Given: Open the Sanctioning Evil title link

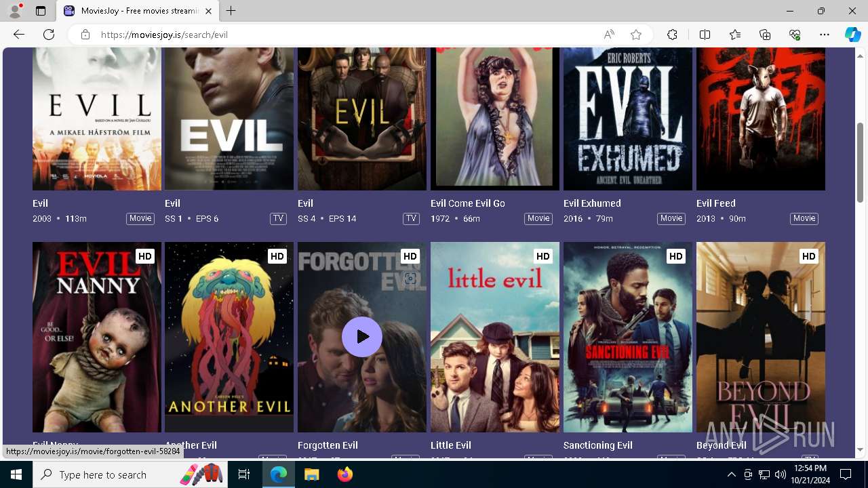Looking at the screenshot, I should coord(598,445).
